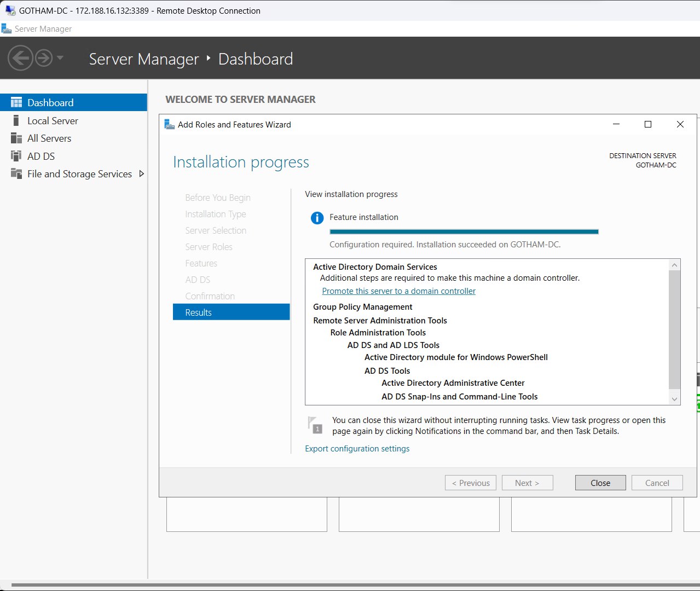Click the Server Manager icon below the title bar
The width and height of the screenshot is (700, 591).
[7, 28]
